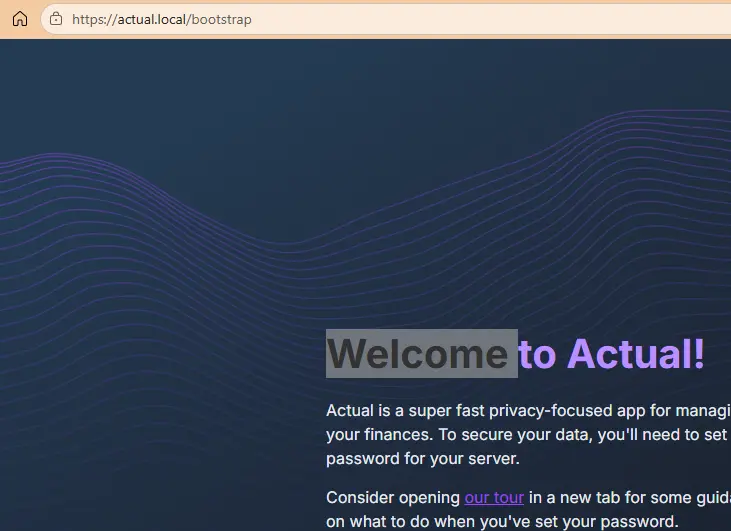Screen dimensions: 731x531
Task: Open site security lock icon
Action: 56,19
